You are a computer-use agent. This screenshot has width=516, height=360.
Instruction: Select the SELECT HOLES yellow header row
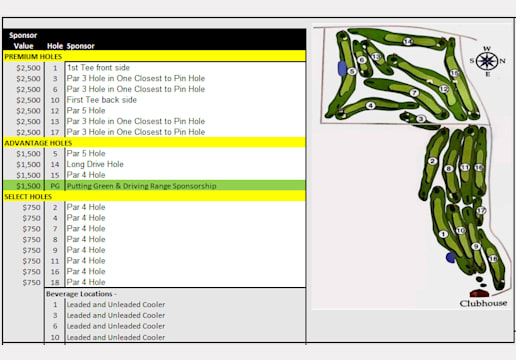coord(154,197)
